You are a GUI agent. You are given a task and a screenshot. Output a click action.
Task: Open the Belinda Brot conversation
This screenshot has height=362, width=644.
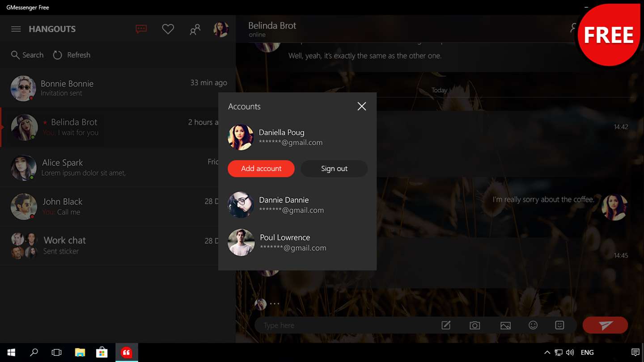(118, 127)
